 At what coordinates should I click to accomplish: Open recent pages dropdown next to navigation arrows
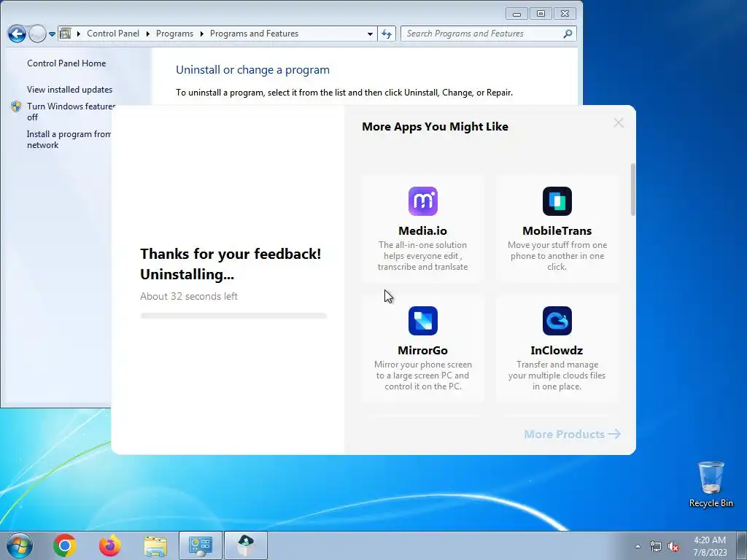(52, 34)
